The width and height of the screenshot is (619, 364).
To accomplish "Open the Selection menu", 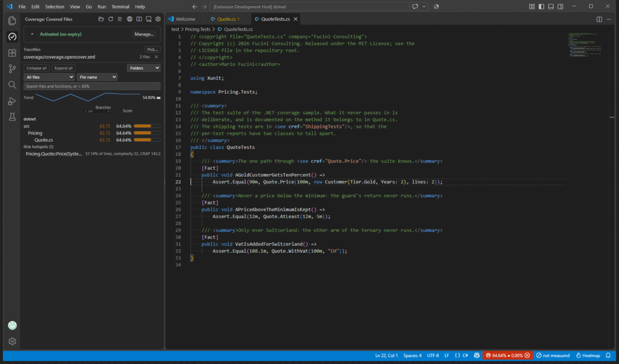I will [x=55, y=7].
